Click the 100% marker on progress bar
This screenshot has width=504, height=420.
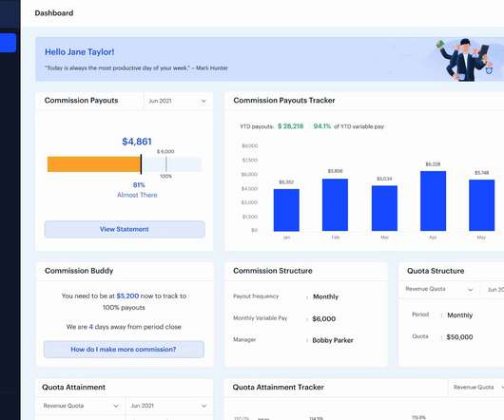coord(165,177)
